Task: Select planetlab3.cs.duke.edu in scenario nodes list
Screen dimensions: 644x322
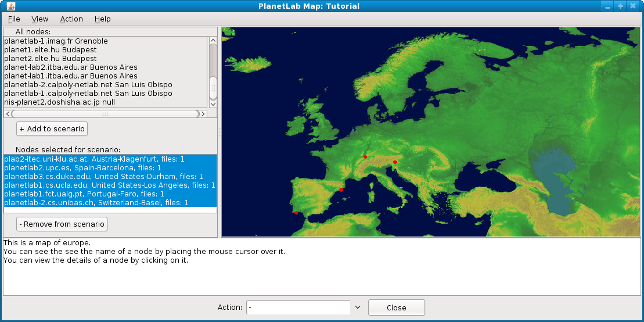Action: pyautogui.click(x=103, y=177)
